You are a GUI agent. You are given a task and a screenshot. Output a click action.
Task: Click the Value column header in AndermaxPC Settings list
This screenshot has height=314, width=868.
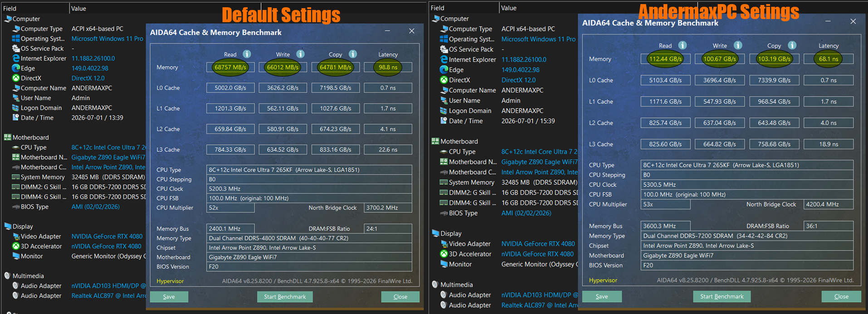coord(508,8)
